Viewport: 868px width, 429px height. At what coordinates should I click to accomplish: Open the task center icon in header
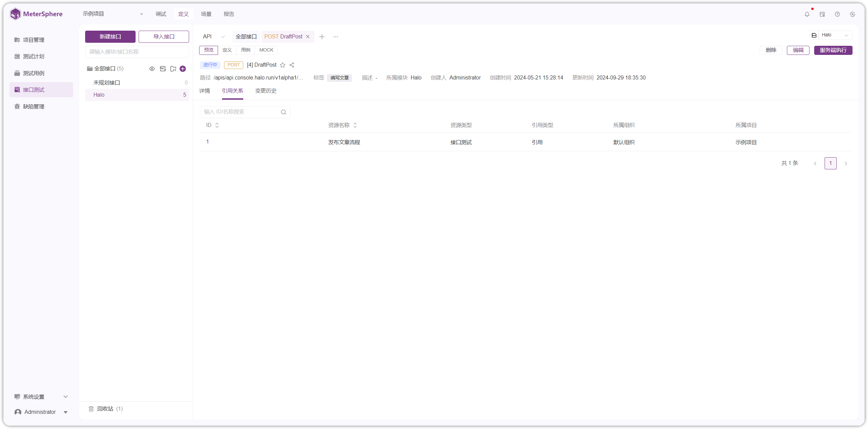click(x=822, y=14)
